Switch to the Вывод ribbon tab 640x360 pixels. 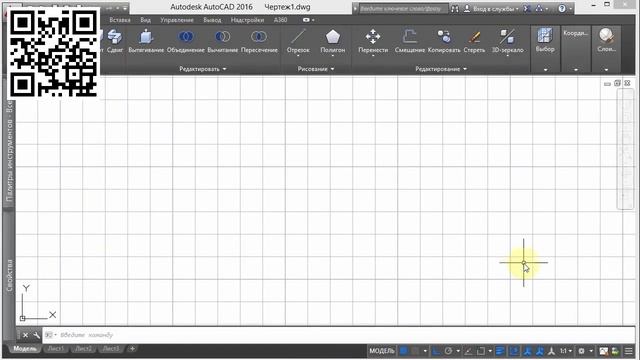pos(212,20)
